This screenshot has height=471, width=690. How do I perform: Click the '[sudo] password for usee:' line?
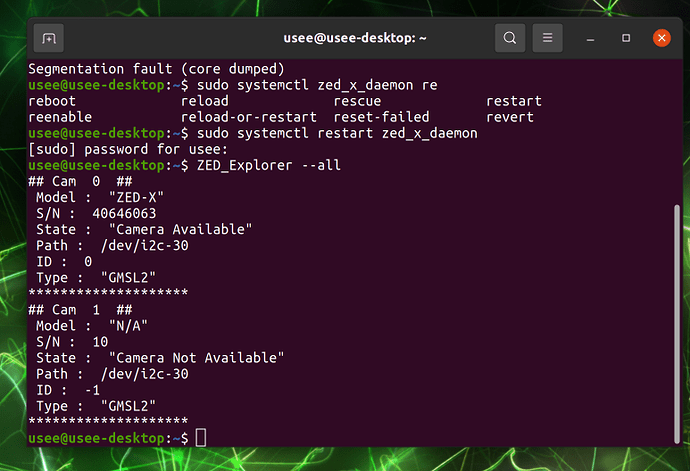pos(128,149)
